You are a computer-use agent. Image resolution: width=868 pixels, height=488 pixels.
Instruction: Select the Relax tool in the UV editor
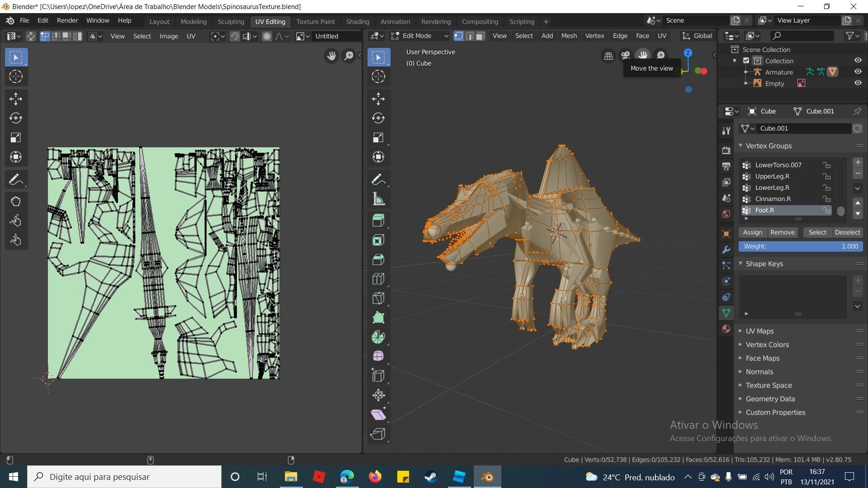(x=16, y=221)
